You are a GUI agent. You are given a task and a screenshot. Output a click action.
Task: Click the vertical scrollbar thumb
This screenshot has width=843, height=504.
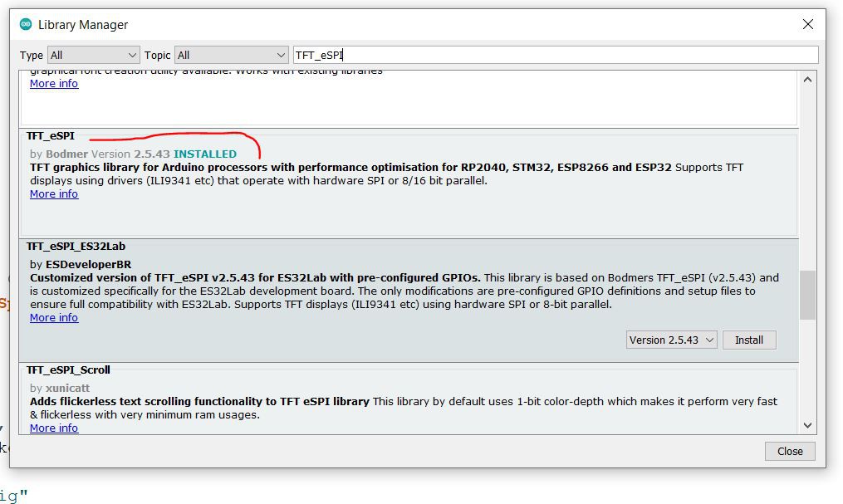(x=807, y=295)
